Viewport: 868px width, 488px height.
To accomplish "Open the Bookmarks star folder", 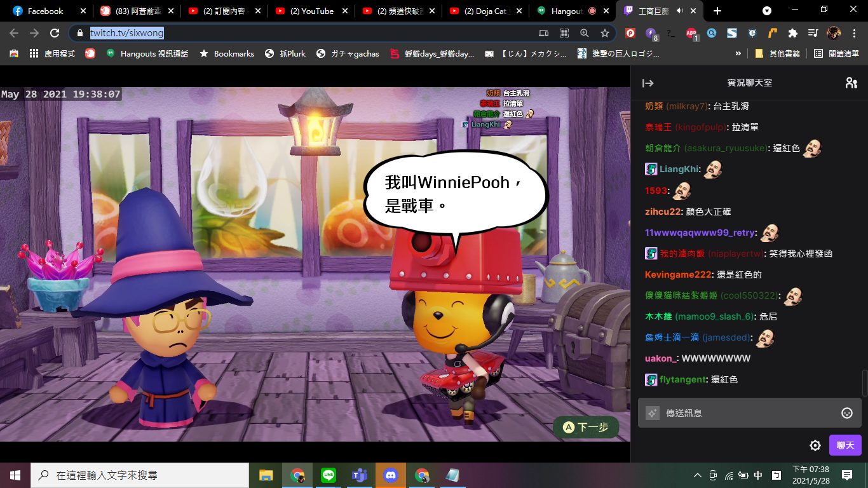I will tap(227, 54).
